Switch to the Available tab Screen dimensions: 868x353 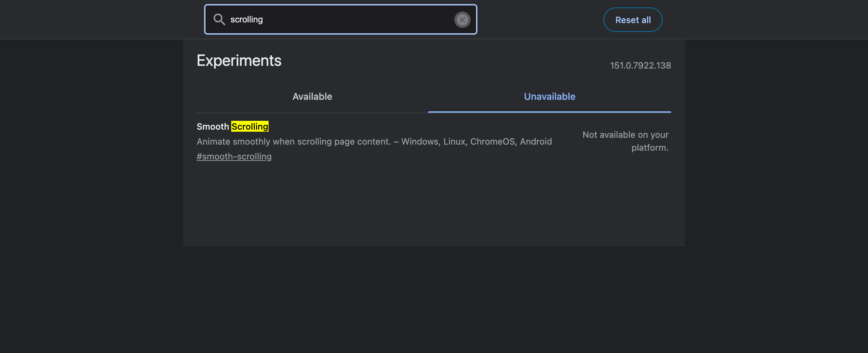(x=312, y=96)
